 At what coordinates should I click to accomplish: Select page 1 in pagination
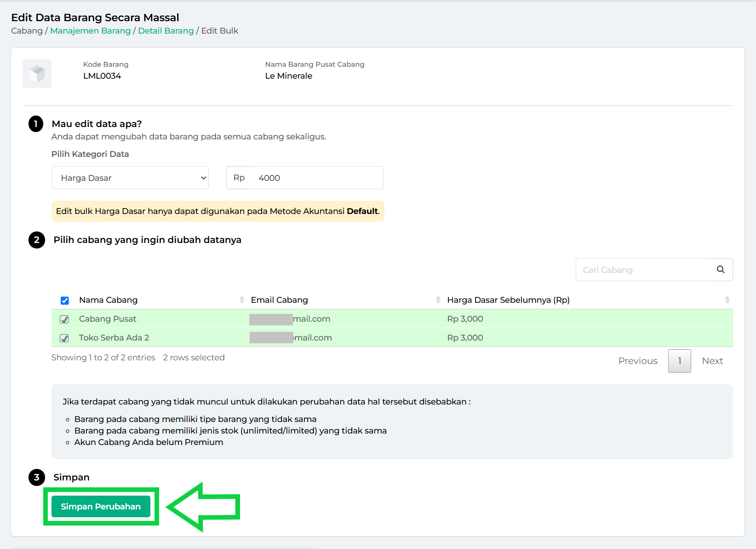tap(679, 361)
